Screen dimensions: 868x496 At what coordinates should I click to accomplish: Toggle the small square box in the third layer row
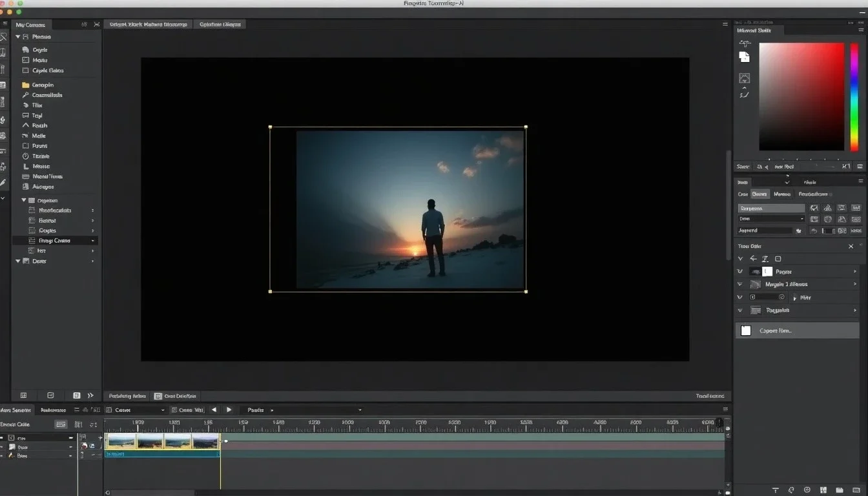point(752,297)
